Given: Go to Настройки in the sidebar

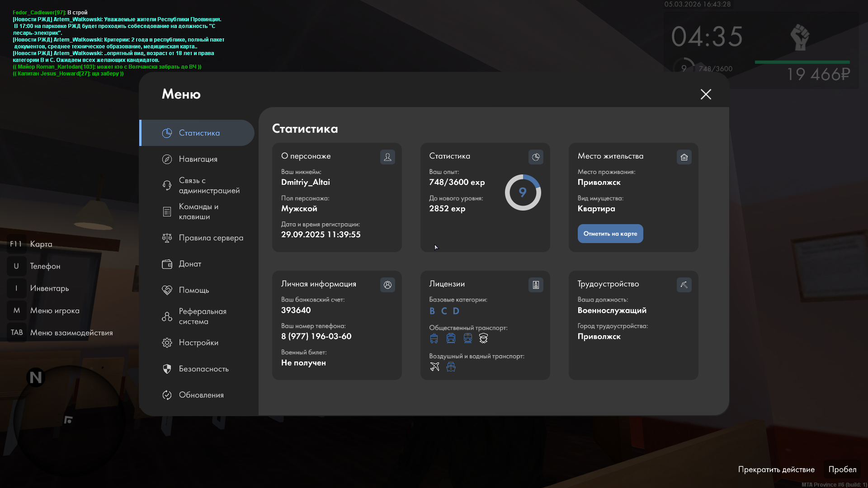Looking at the screenshot, I should [198, 343].
